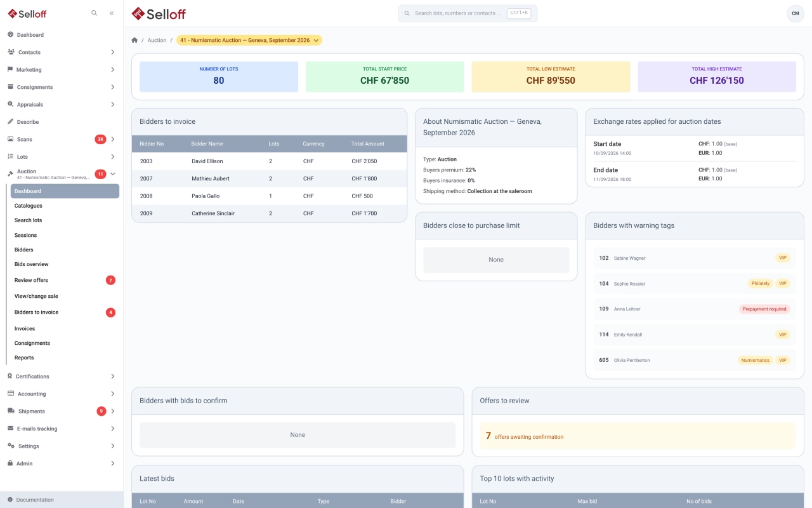Click the Numismatics tag for Olivia Pemberton

(756, 360)
